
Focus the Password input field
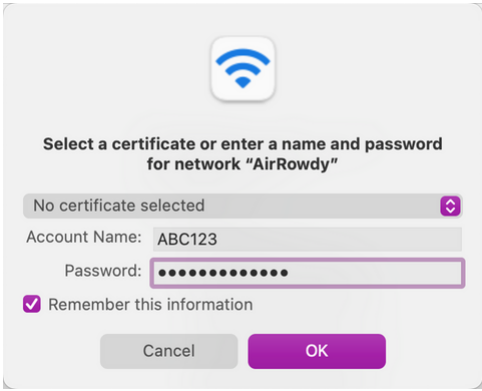tap(307, 273)
